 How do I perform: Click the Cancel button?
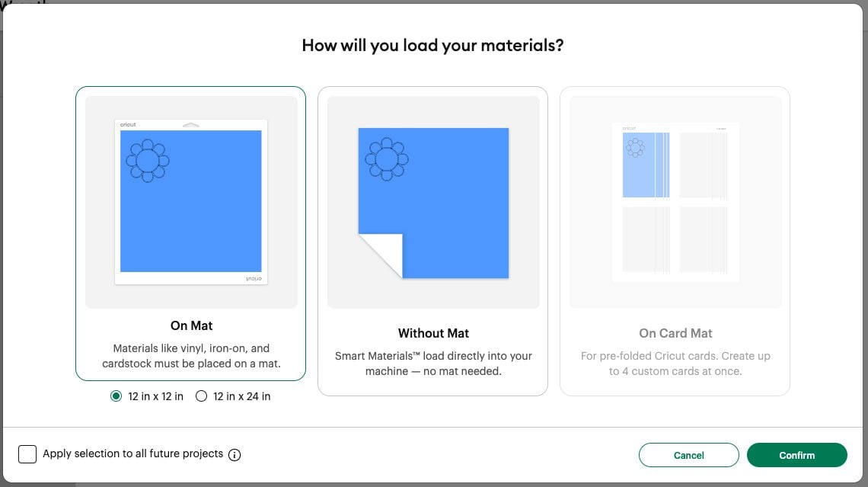point(688,455)
